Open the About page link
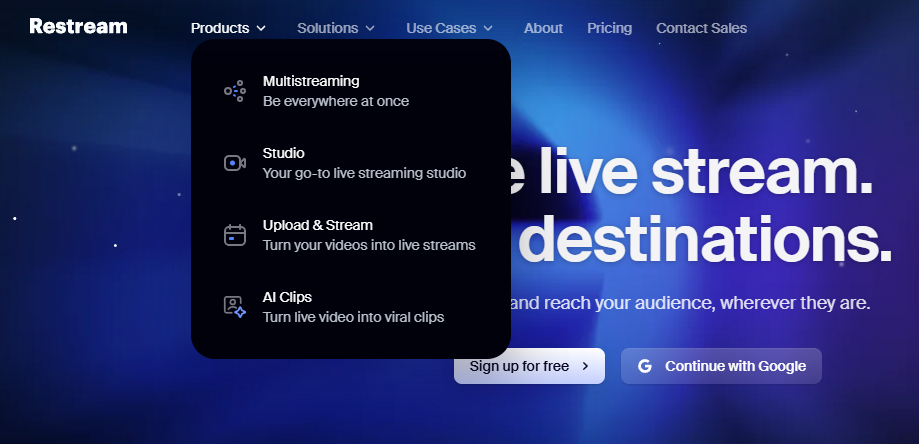This screenshot has width=919, height=444. [543, 28]
